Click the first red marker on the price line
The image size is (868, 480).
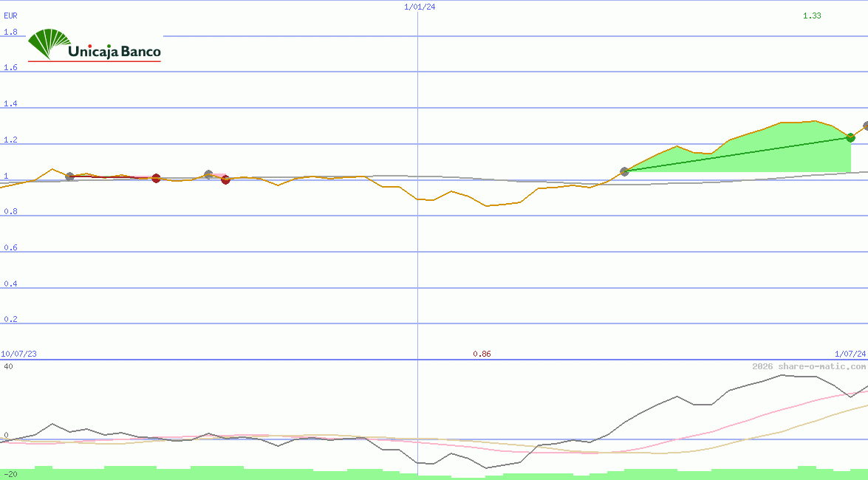click(x=156, y=178)
